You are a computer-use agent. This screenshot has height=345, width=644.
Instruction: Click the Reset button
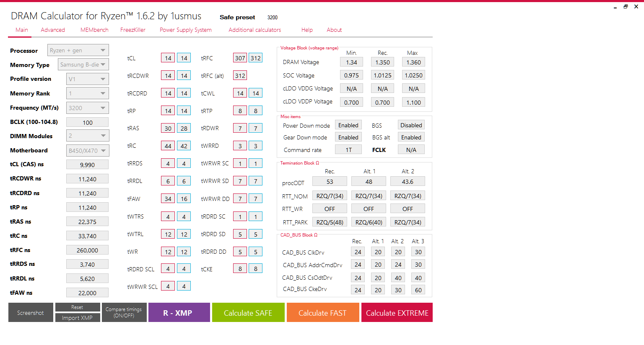pyautogui.click(x=78, y=307)
